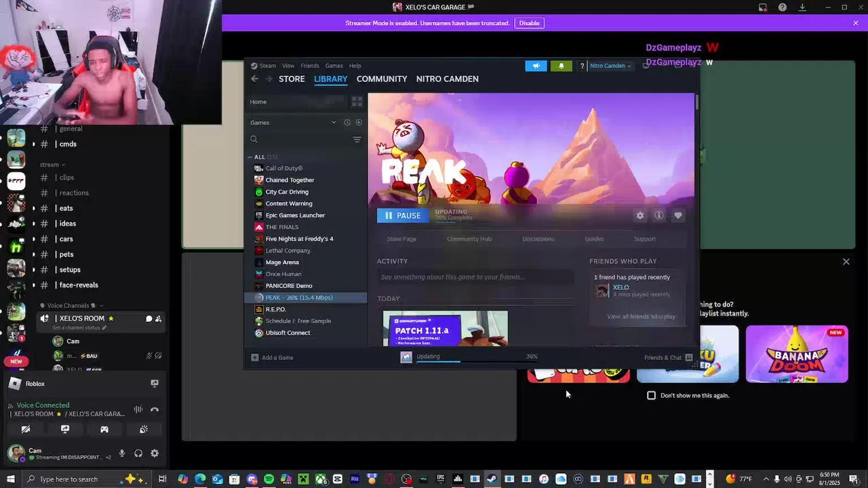The image size is (868, 488).
Task: Deafen Discord with headphones icon
Action: [138, 453]
